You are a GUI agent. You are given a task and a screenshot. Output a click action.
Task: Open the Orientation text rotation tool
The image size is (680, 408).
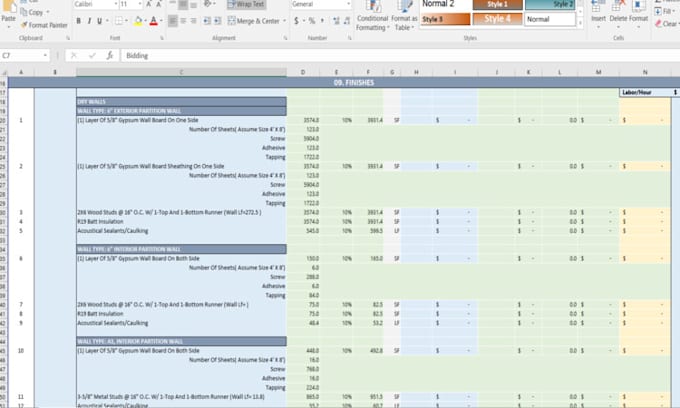click(x=209, y=4)
